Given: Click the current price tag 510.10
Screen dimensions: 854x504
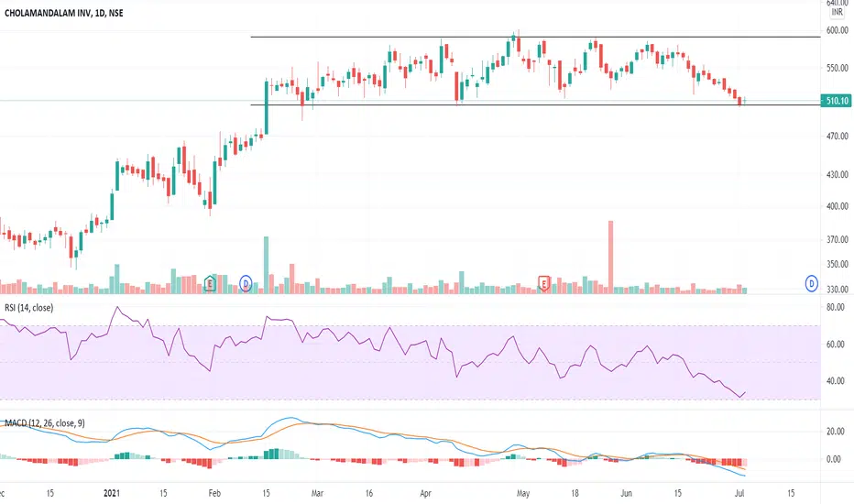Looking at the screenshot, I should coord(837,101).
